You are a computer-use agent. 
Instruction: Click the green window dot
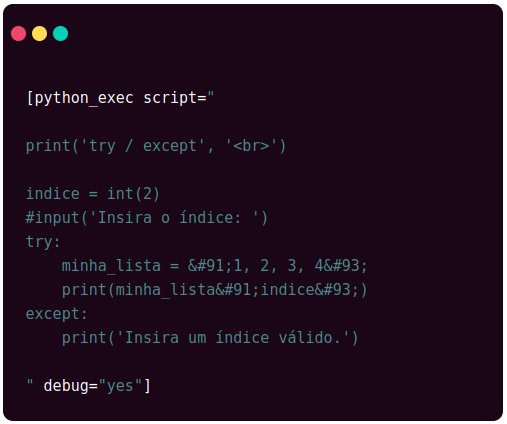[61, 34]
